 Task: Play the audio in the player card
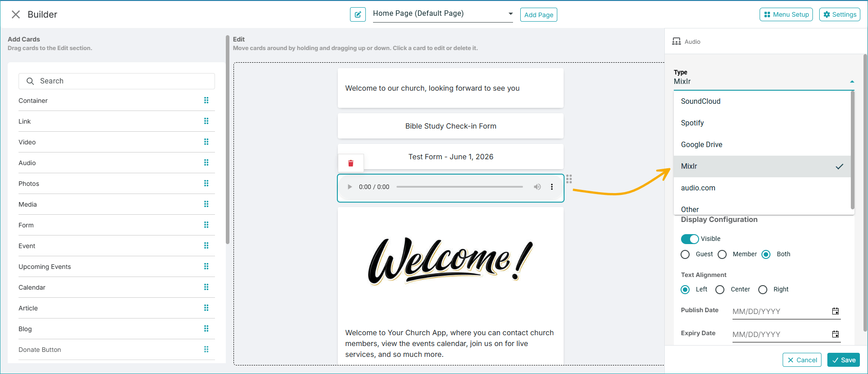(x=350, y=187)
